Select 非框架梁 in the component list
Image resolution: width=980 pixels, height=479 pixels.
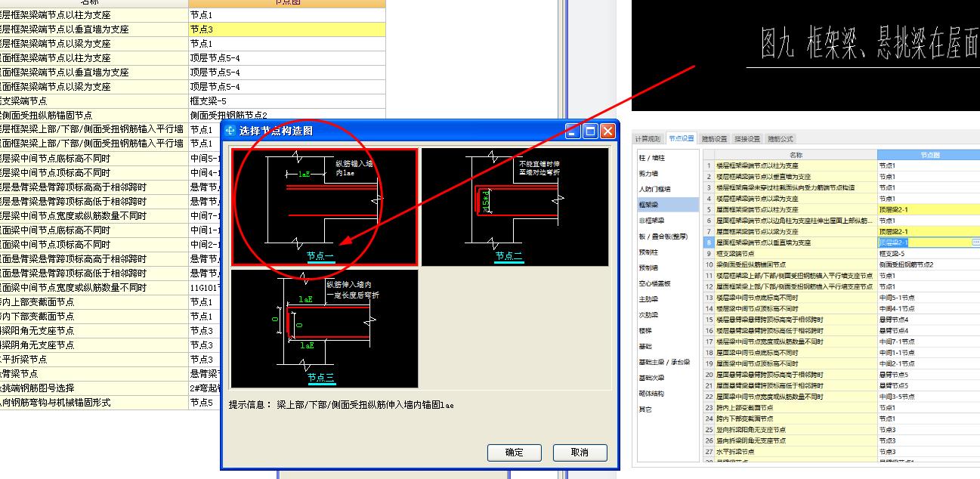[x=668, y=221]
